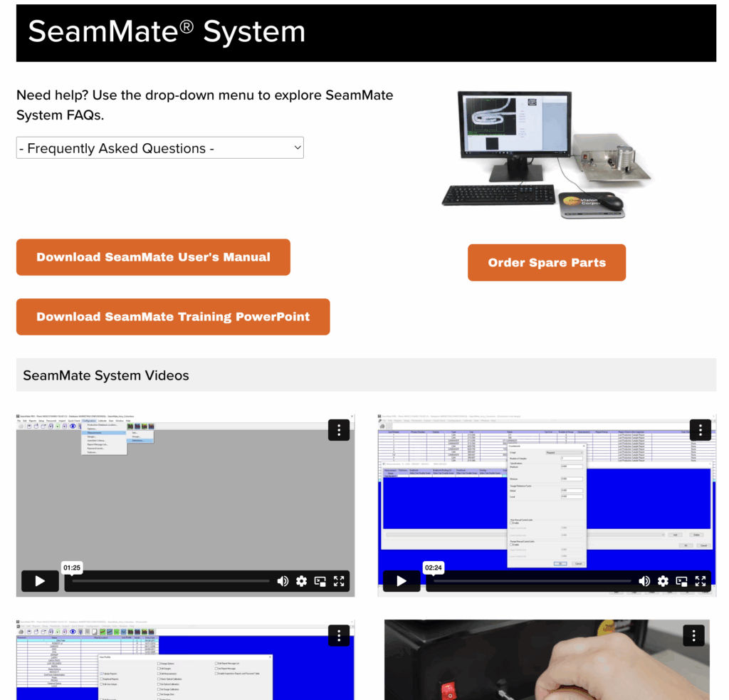Open the user profile dialog video thumbnail
The width and height of the screenshot is (729, 700).
(185, 660)
